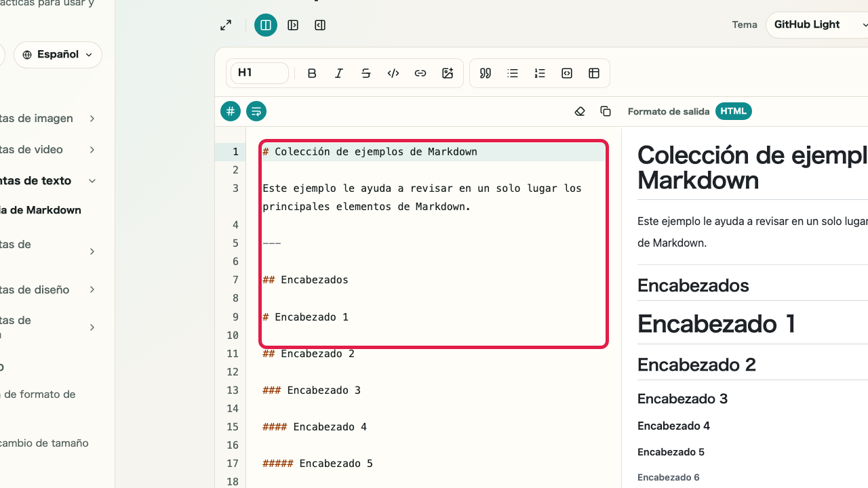
Task: Click editor line '#### Encabezado 4'
Action: (315, 427)
